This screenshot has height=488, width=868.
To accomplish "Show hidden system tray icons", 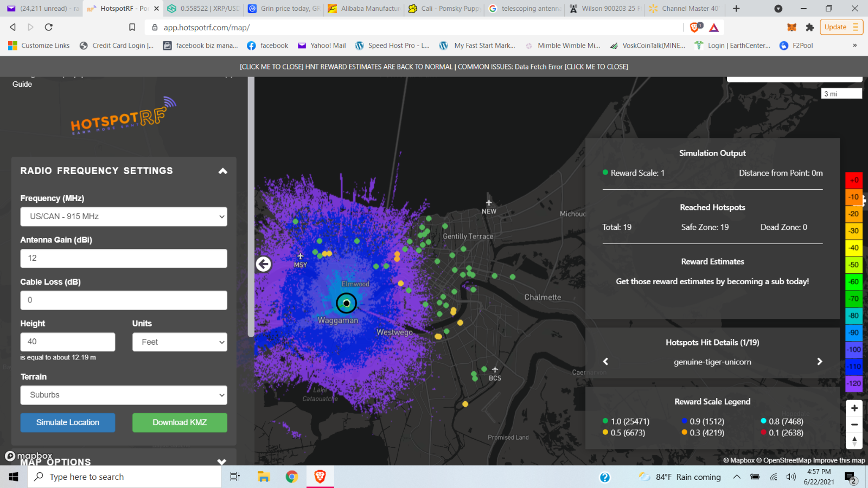I will 736,477.
